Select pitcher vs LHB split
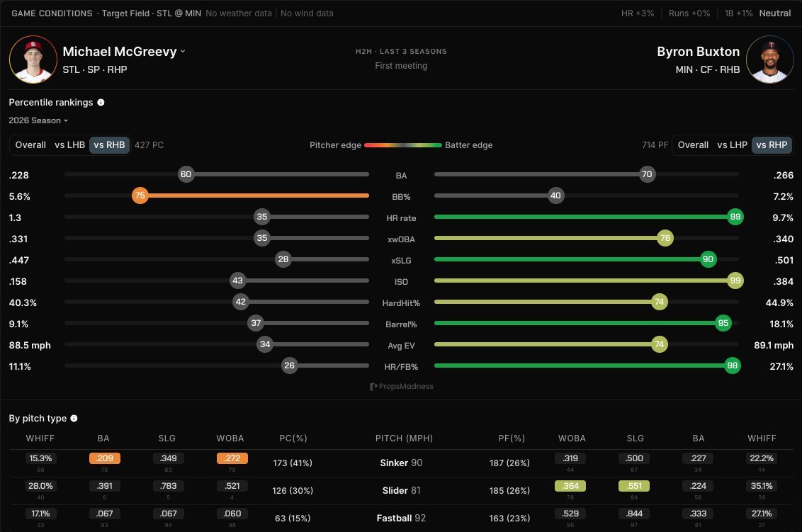This screenshot has height=532, width=802. 69,145
